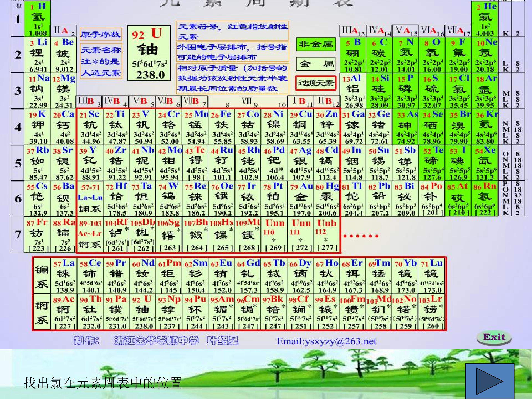This screenshot has height=399, width=532.
Task: Click the technetium cell 43 Tc 锝
Action: coord(195,163)
